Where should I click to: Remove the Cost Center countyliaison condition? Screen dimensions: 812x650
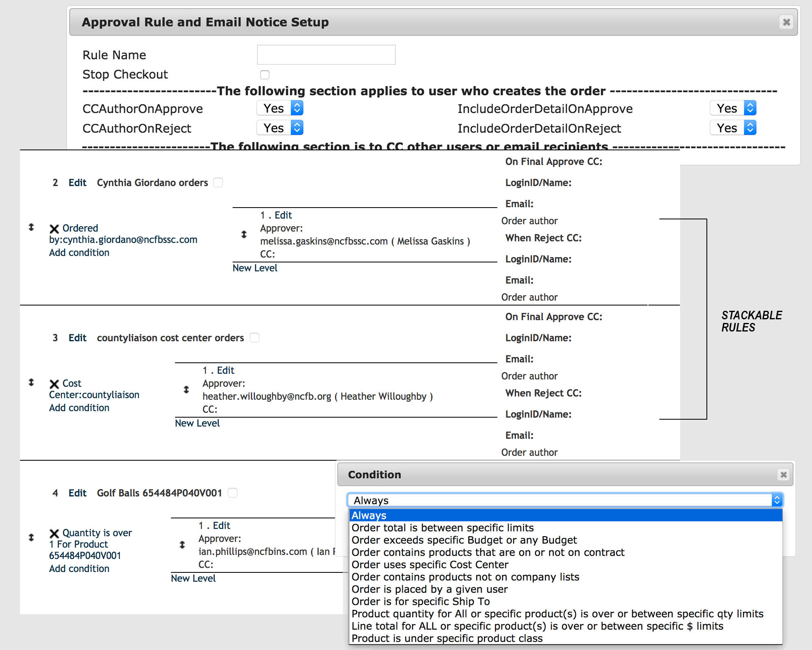(x=54, y=384)
